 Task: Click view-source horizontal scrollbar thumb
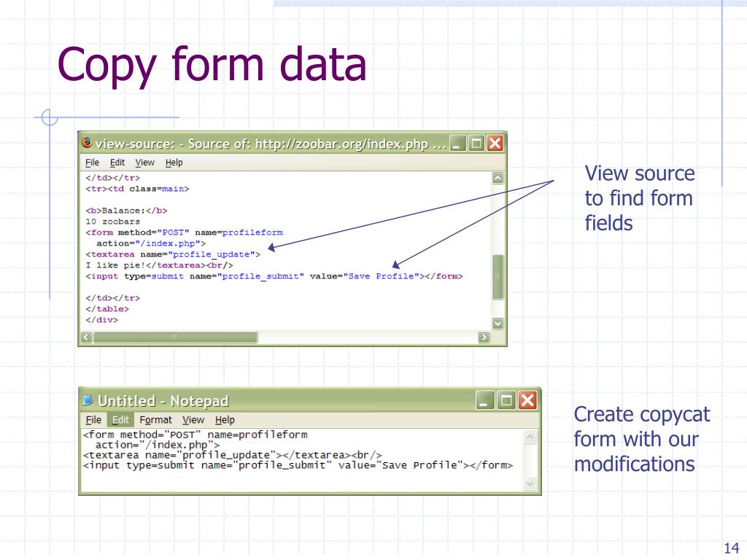pyautogui.click(x=175, y=337)
